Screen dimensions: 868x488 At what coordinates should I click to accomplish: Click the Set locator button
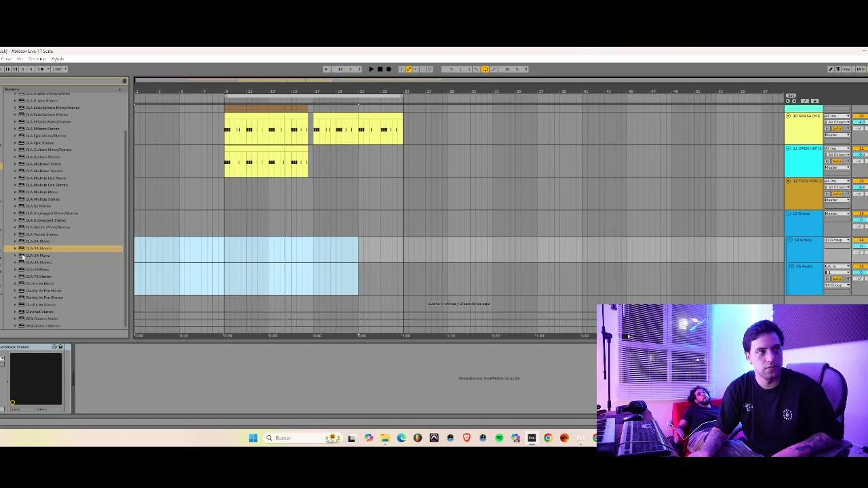791,96
